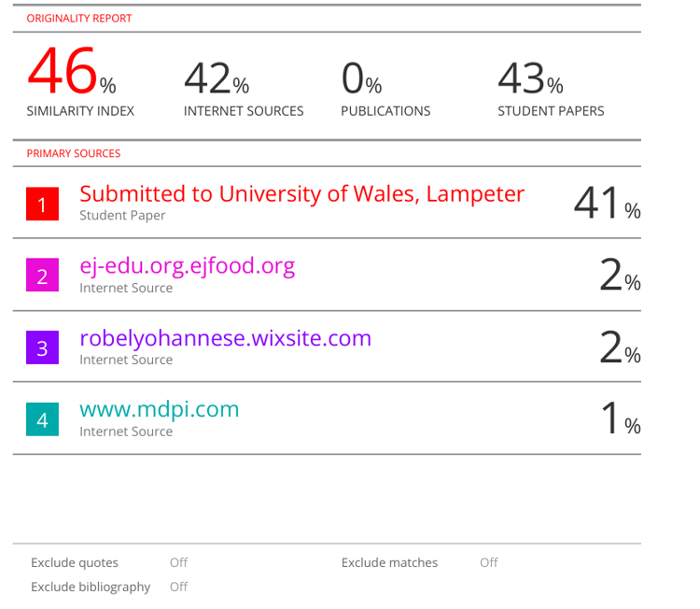Click the red source number 1 badge
Screen dimensions: 700x609
pos(42,203)
